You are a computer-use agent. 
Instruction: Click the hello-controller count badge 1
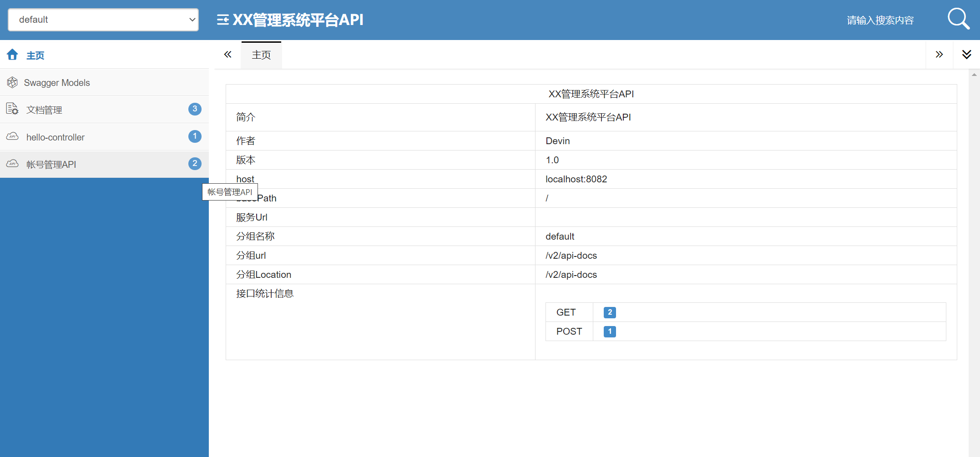195,136
